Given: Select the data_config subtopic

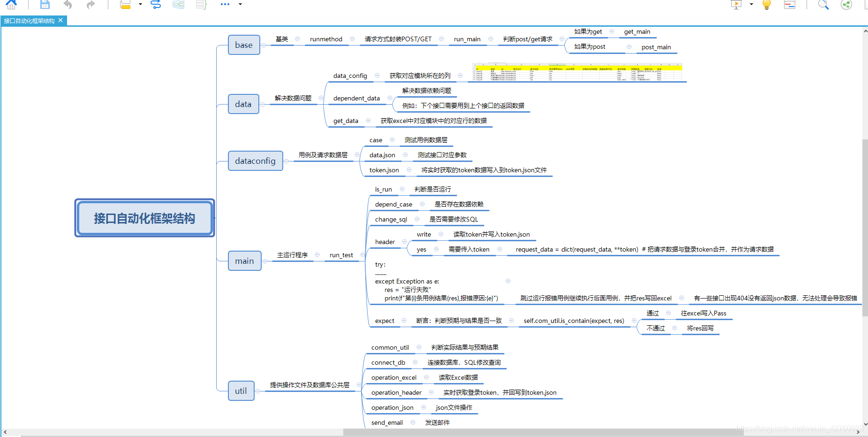Looking at the screenshot, I should pyautogui.click(x=350, y=76).
